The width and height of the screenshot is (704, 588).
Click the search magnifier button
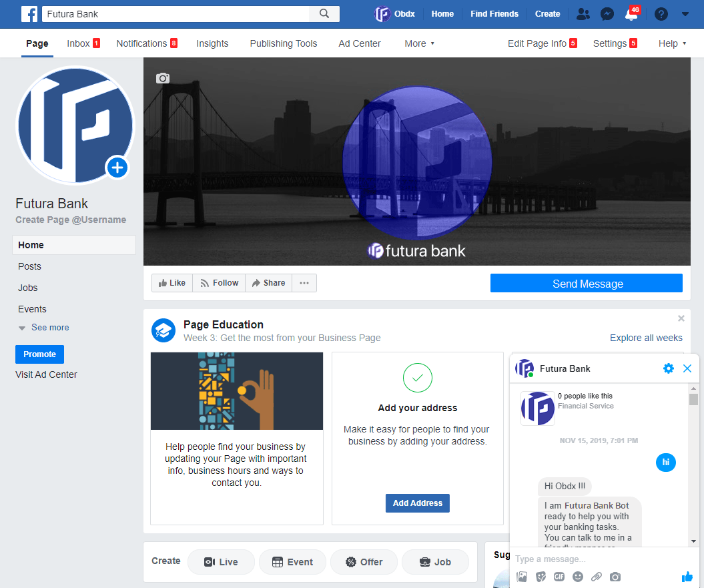(x=324, y=14)
